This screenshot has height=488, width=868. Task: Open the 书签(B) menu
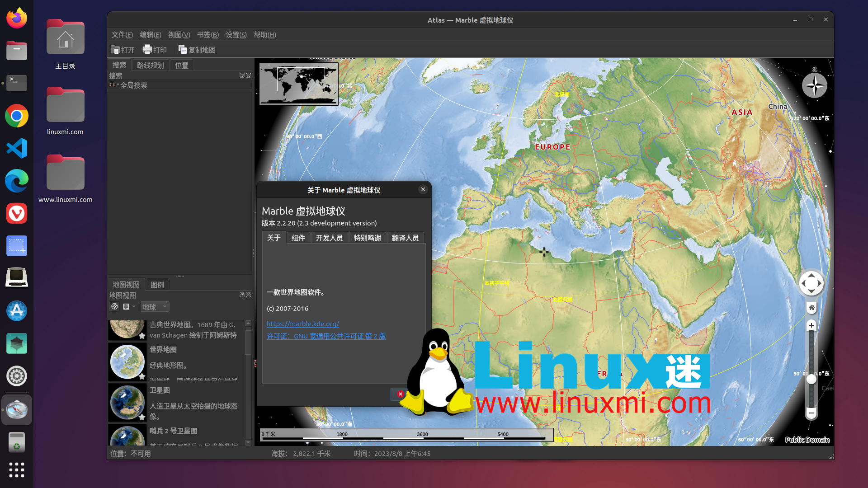208,35
